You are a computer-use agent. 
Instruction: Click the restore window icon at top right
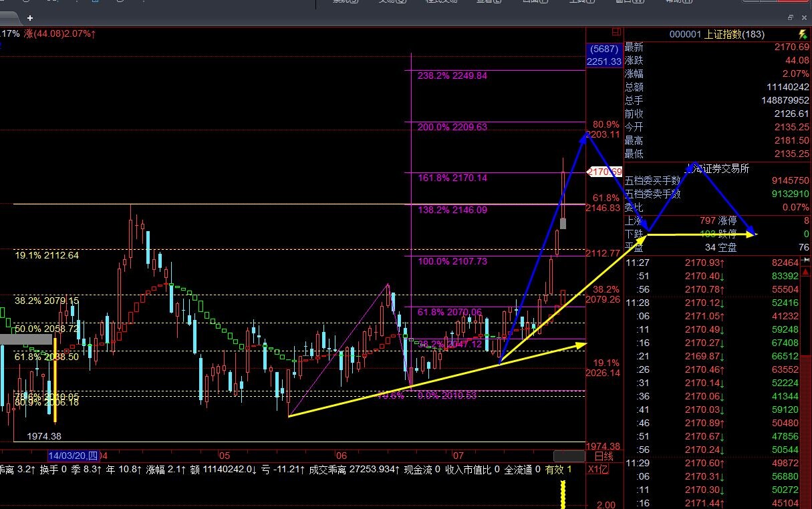pyautogui.click(x=790, y=17)
